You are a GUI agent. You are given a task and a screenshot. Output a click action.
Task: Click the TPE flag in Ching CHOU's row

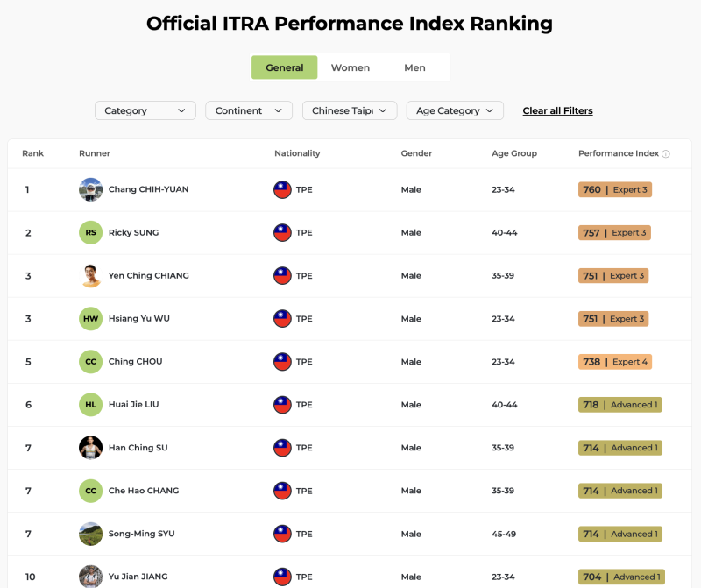click(282, 362)
